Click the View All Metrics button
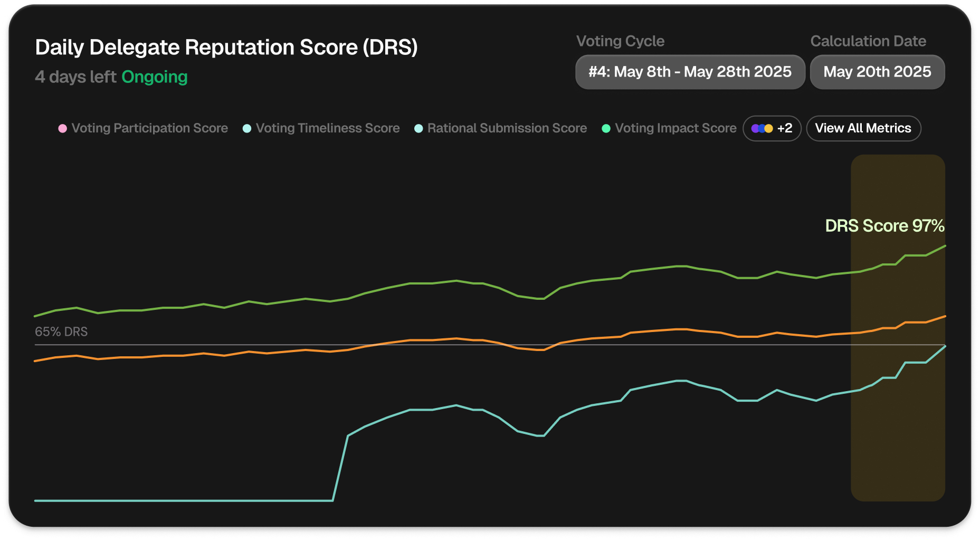 863,128
